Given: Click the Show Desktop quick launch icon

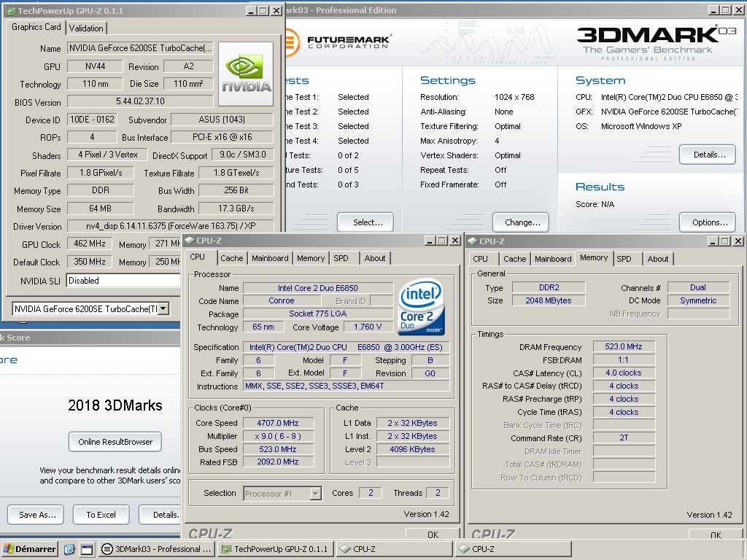Looking at the screenshot, I should (x=87, y=549).
